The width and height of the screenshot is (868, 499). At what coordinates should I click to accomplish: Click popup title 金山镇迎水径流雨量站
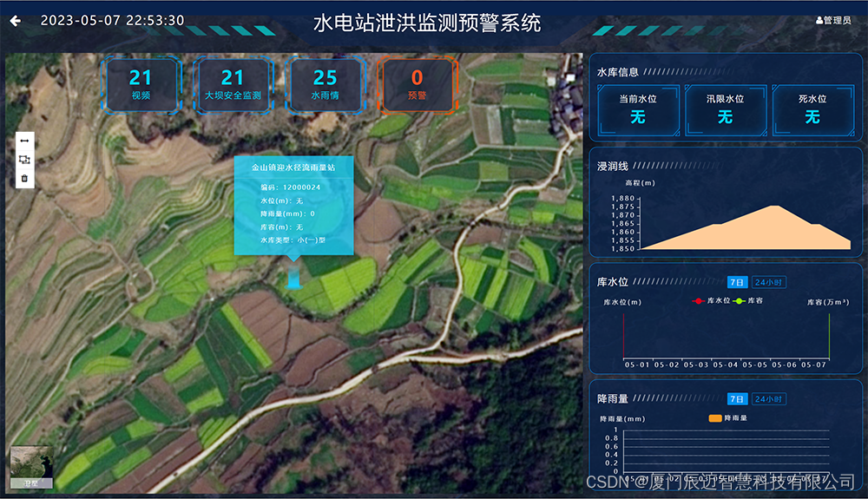click(293, 167)
